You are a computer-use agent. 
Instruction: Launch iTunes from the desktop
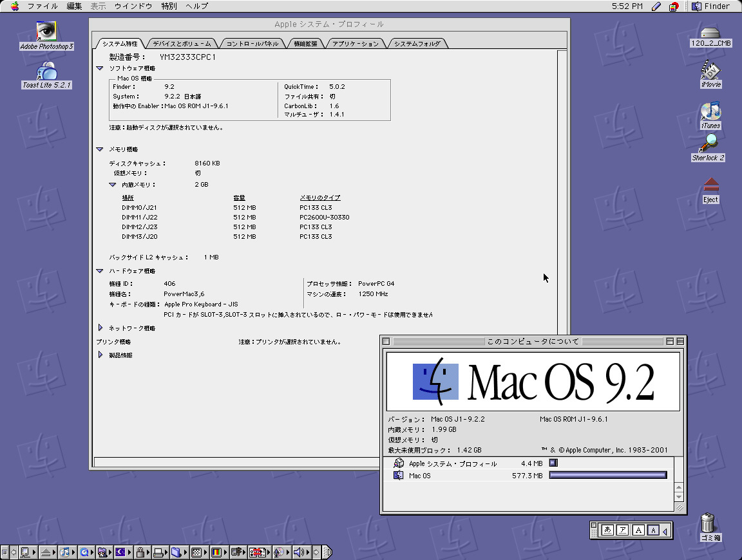tap(710, 112)
